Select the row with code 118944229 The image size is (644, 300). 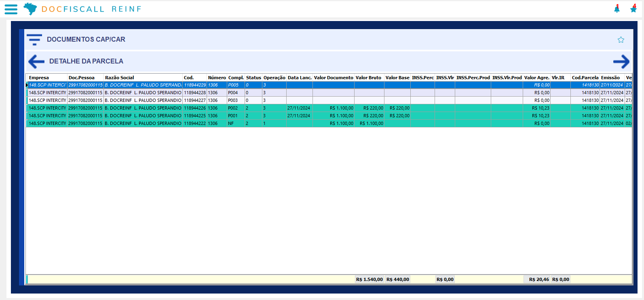click(329, 85)
